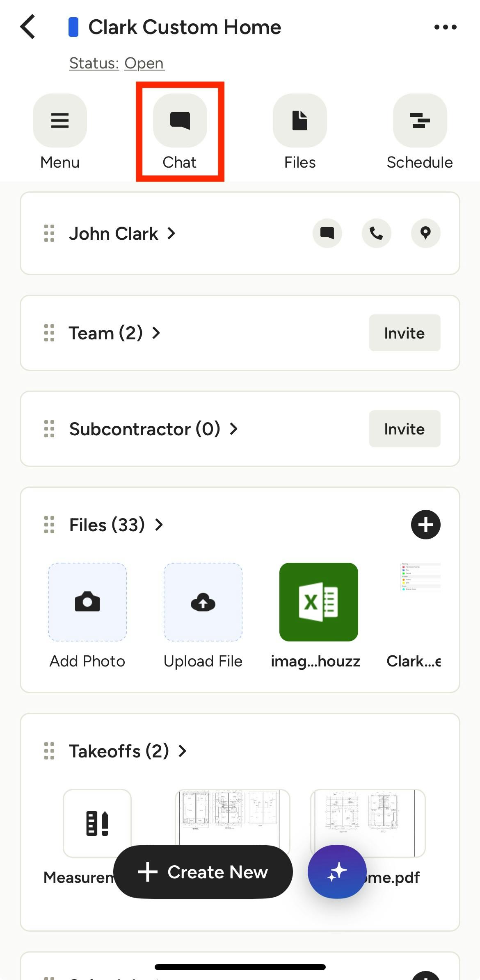This screenshot has width=480, height=980.
Task: Open the Excel file thumbnail
Action: pos(318,602)
